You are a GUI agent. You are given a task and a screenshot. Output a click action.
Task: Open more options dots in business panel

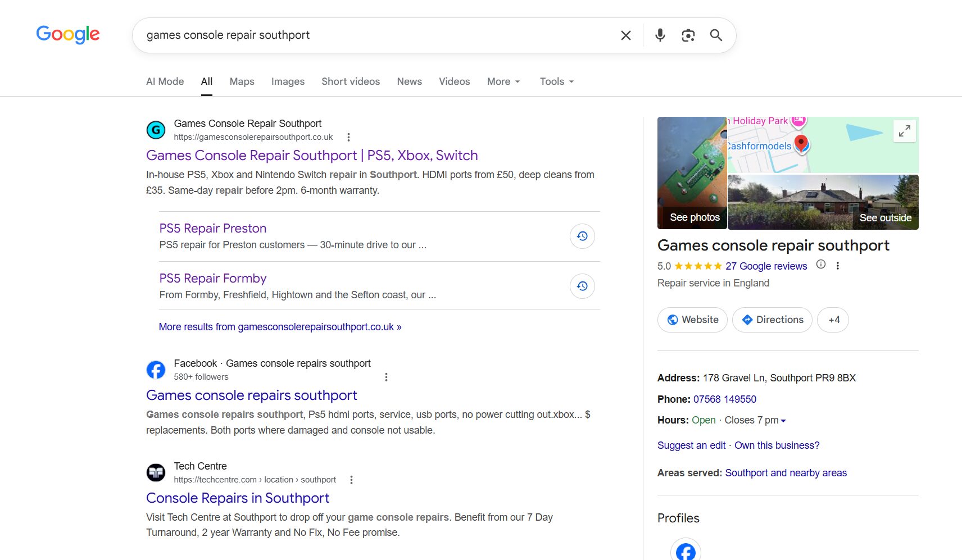coord(837,266)
